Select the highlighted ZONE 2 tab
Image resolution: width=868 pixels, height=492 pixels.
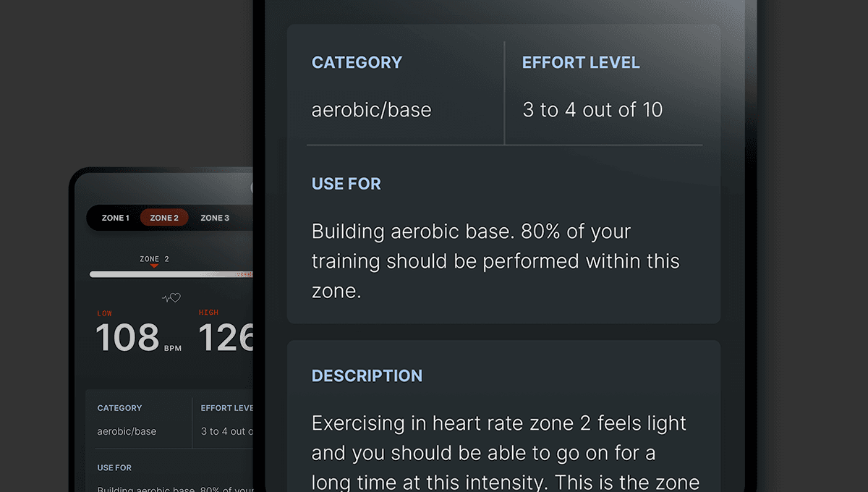(x=164, y=218)
